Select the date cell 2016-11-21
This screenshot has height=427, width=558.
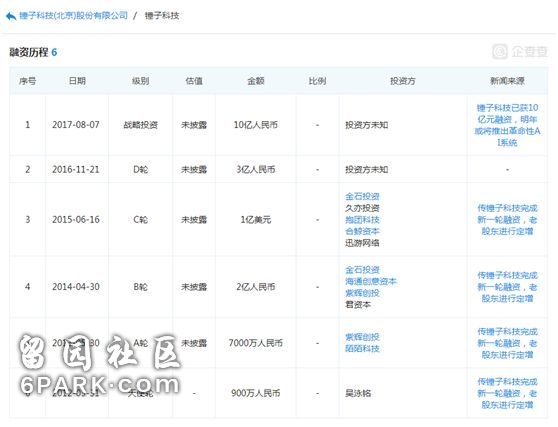(x=76, y=169)
